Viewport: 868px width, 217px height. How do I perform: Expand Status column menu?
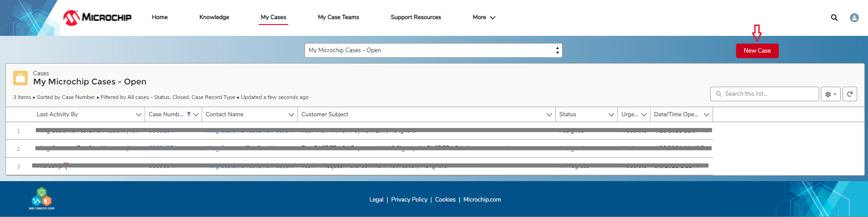coord(611,115)
